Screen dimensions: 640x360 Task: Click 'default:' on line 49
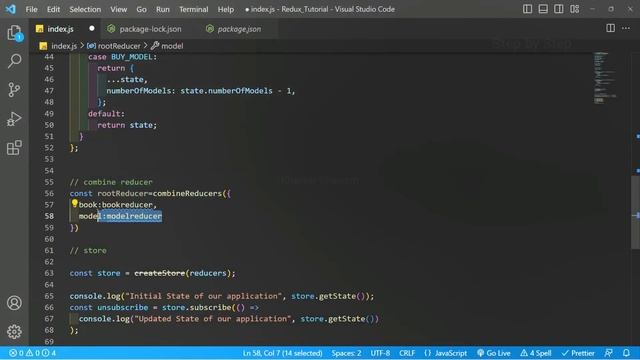[106, 113]
